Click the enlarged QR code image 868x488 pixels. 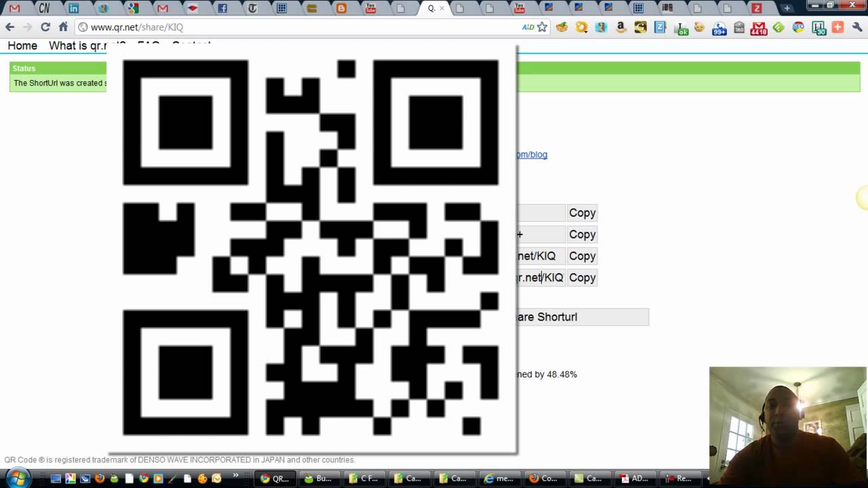pyautogui.click(x=311, y=249)
